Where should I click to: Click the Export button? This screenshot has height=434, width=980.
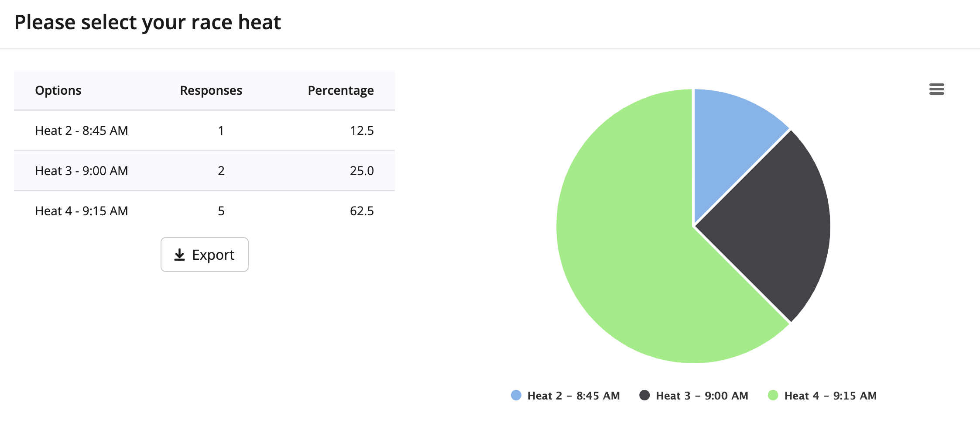click(x=204, y=255)
